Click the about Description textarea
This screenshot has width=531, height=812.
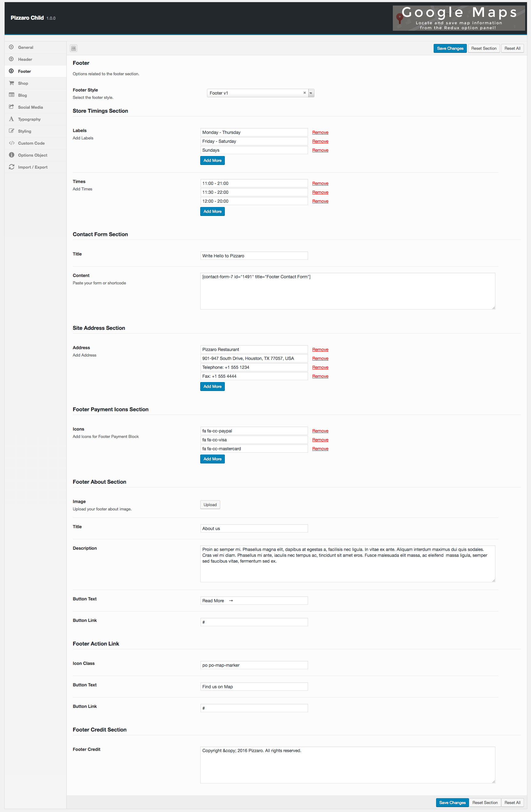tap(347, 564)
